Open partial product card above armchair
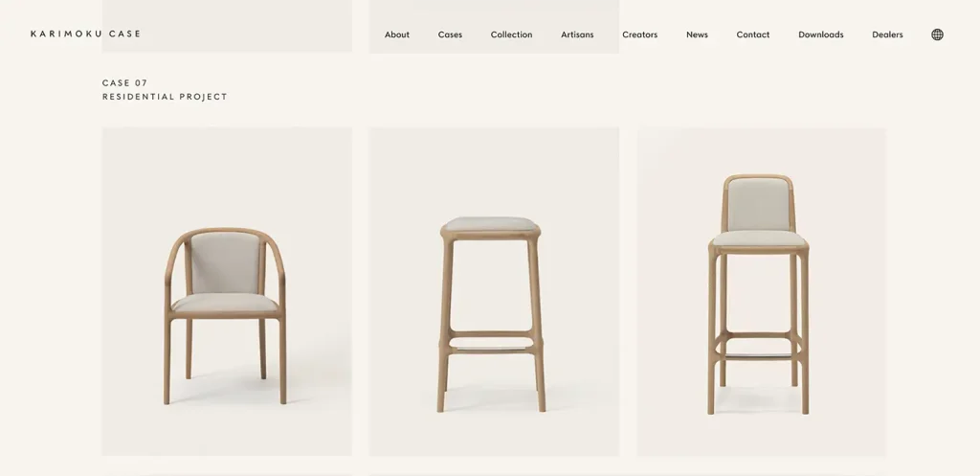This screenshot has height=476, width=980. (x=226, y=26)
